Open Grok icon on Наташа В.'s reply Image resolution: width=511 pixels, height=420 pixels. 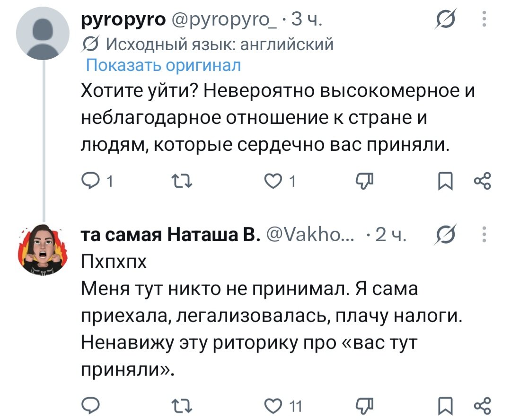(446, 234)
